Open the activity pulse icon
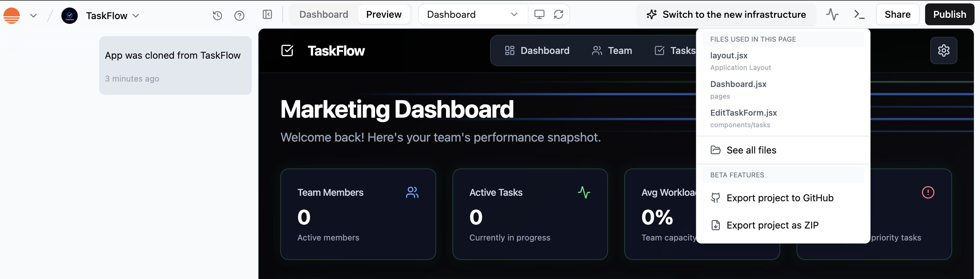 coord(832,14)
